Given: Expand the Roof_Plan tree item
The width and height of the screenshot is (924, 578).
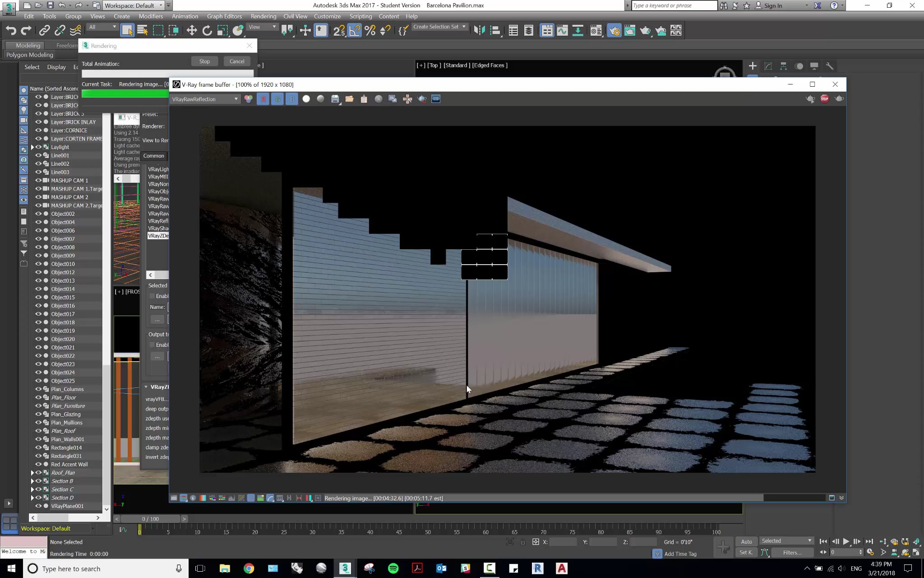Looking at the screenshot, I should click(x=32, y=473).
